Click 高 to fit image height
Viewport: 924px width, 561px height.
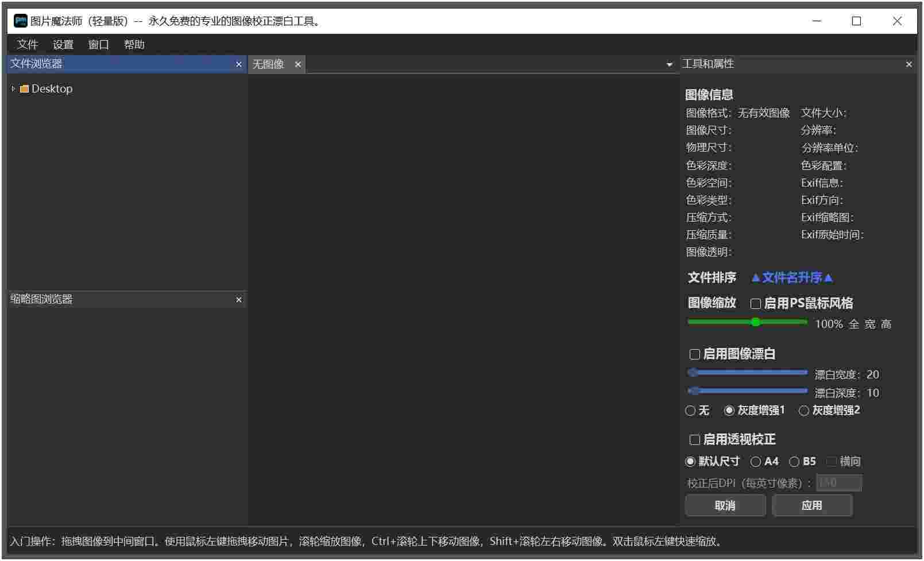pyautogui.click(x=886, y=324)
